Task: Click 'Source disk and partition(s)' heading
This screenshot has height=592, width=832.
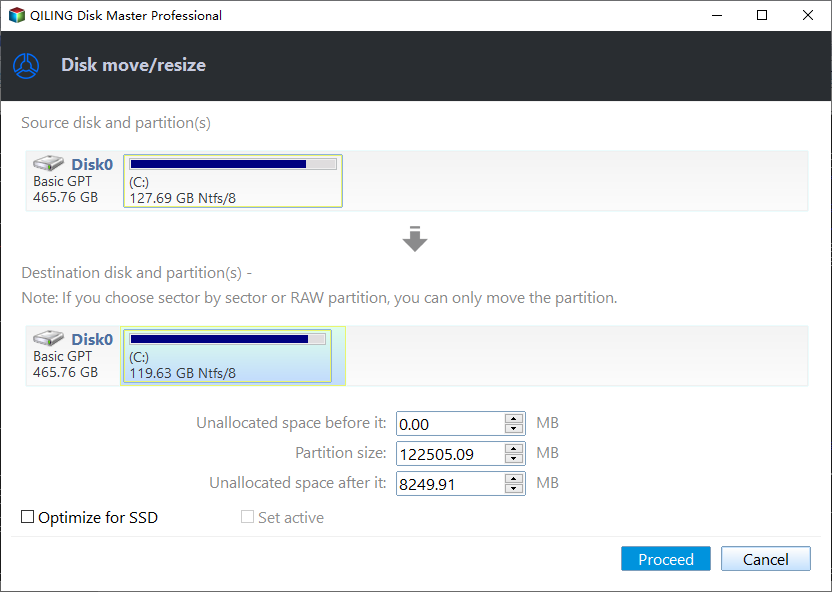Action: coord(116,123)
